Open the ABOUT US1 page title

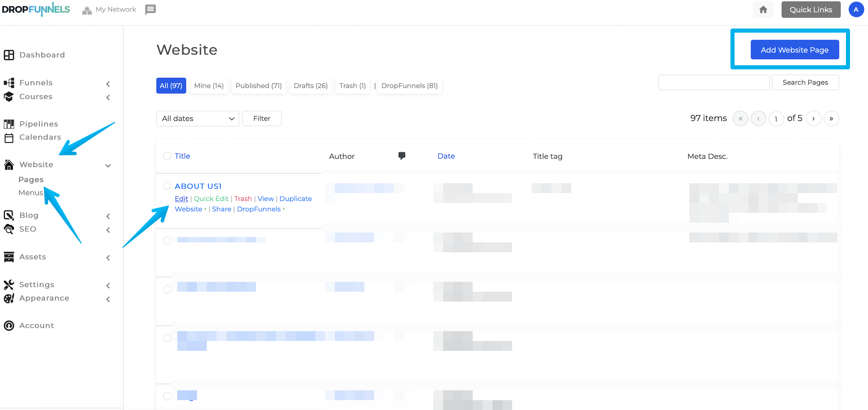pos(198,186)
